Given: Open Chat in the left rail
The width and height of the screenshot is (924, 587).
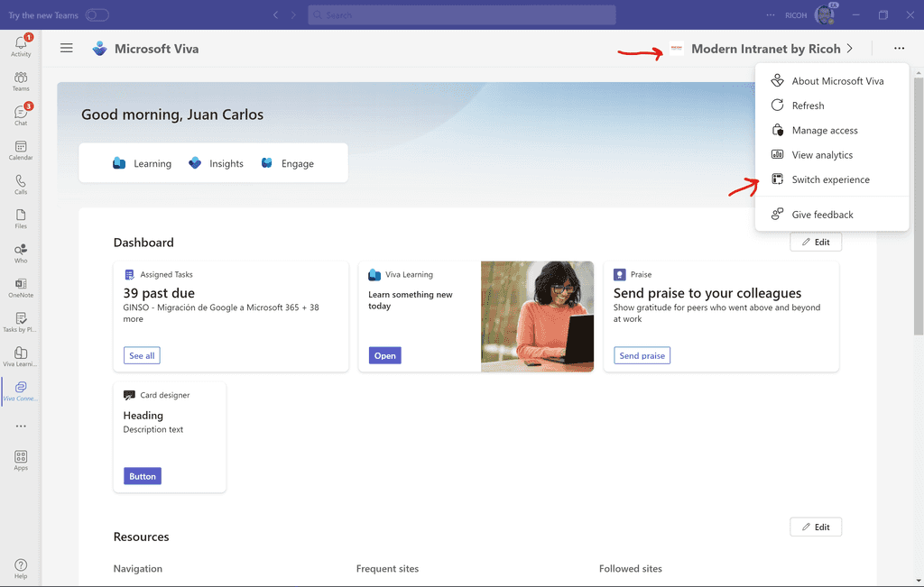Looking at the screenshot, I should [x=21, y=115].
